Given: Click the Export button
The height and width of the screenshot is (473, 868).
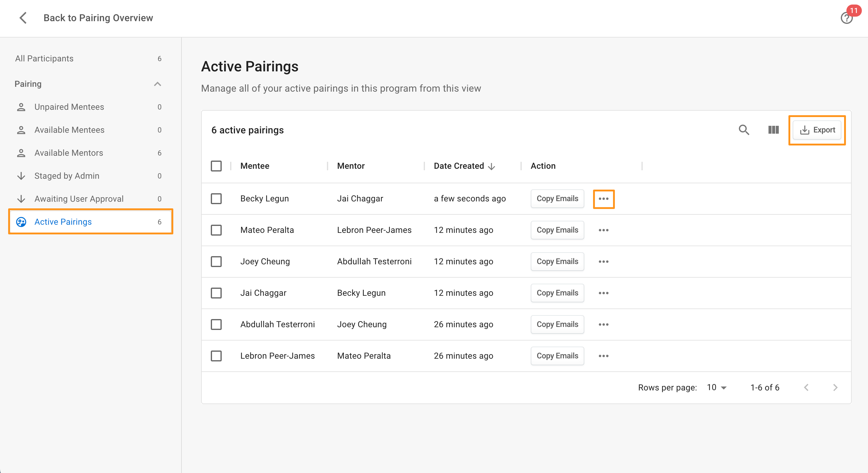Looking at the screenshot, I should click(817, 130).
